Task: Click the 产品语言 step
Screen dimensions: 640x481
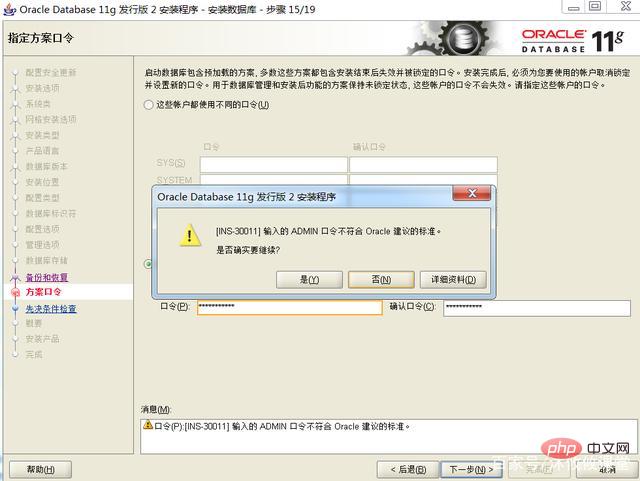Action: [42, 151]
